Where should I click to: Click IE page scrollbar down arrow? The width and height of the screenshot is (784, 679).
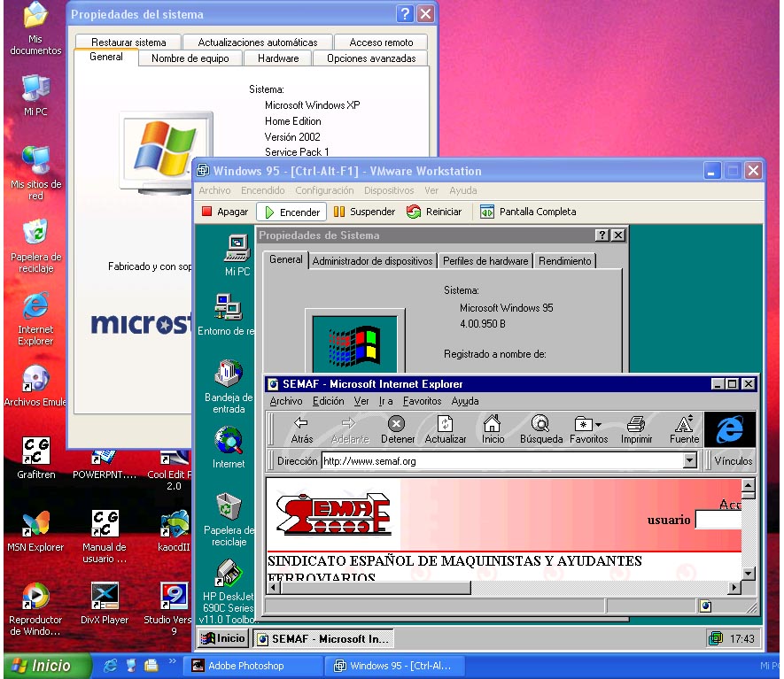(748, 573)
